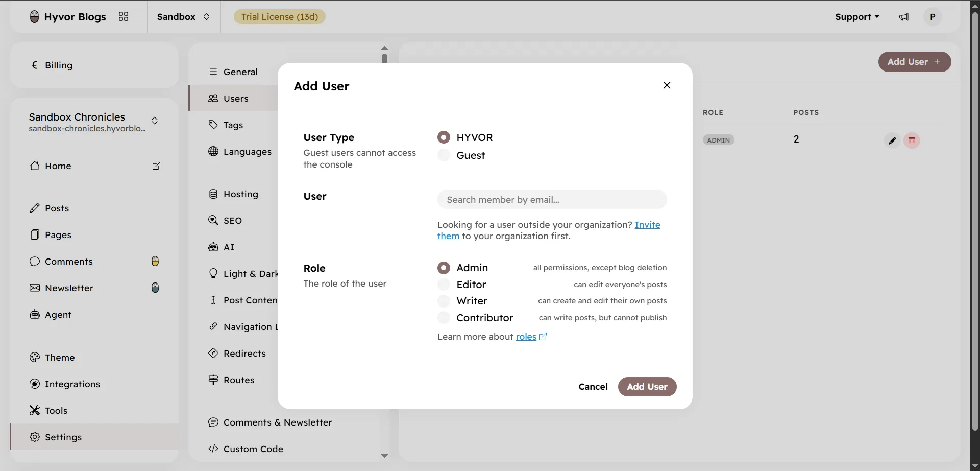Viewport: 980px width, 471px height.
Task: Click the Settings gear icon
Action: [34, 437]
